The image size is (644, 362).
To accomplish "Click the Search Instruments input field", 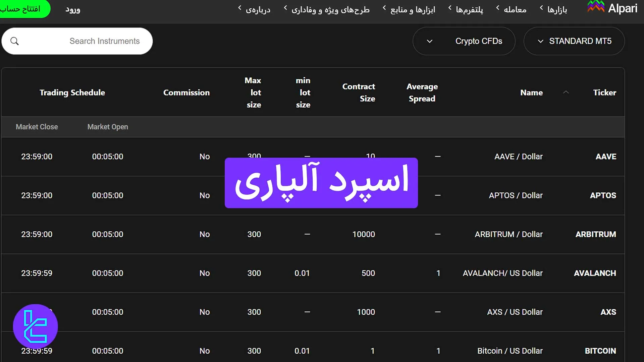I will 104,41.
